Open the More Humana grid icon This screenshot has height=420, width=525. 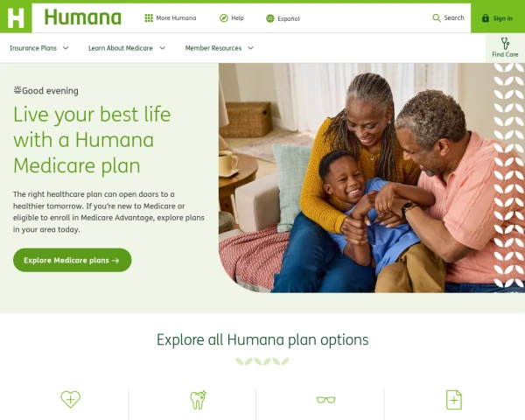[149, 18]
